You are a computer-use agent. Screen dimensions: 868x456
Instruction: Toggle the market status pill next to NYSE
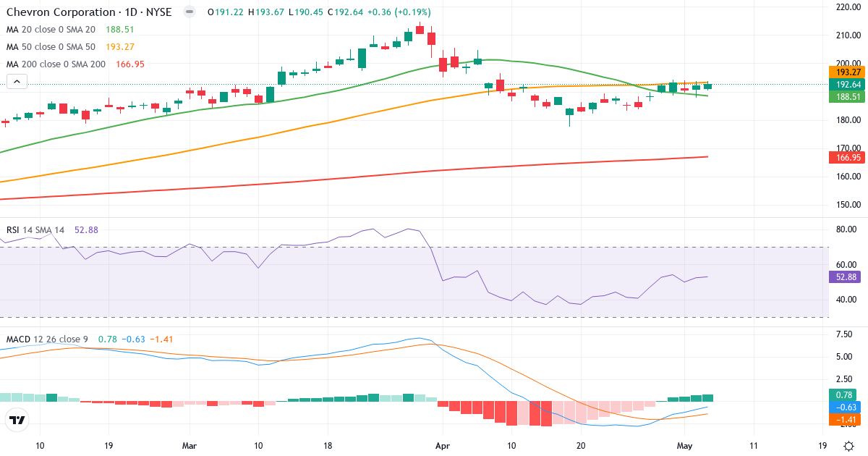point(190,12)
